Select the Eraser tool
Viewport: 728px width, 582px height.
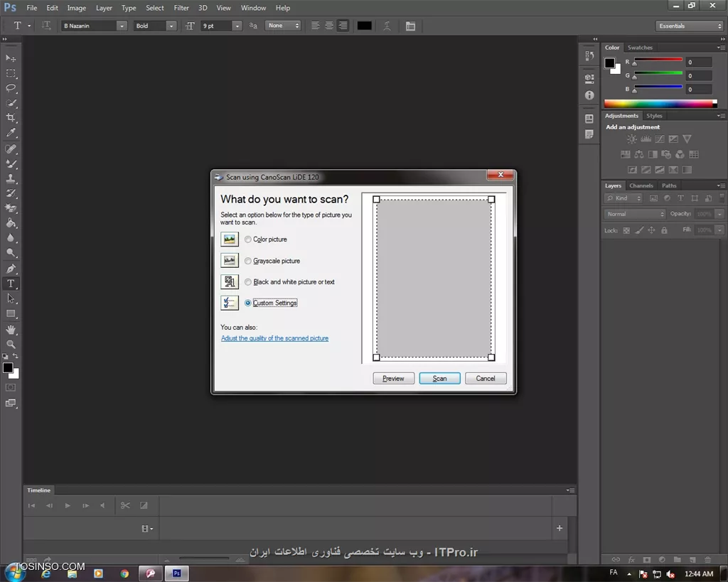[x=11, y=208]
